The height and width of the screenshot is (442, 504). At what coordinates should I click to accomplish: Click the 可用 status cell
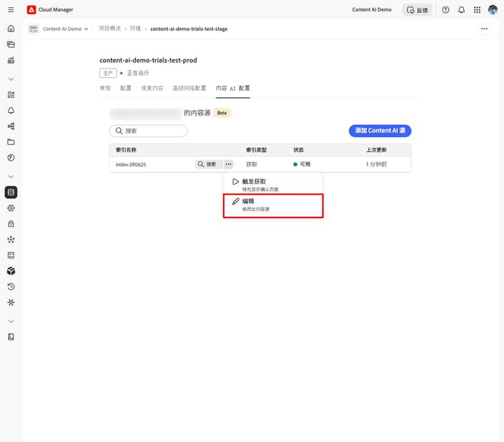pos(302,165)
